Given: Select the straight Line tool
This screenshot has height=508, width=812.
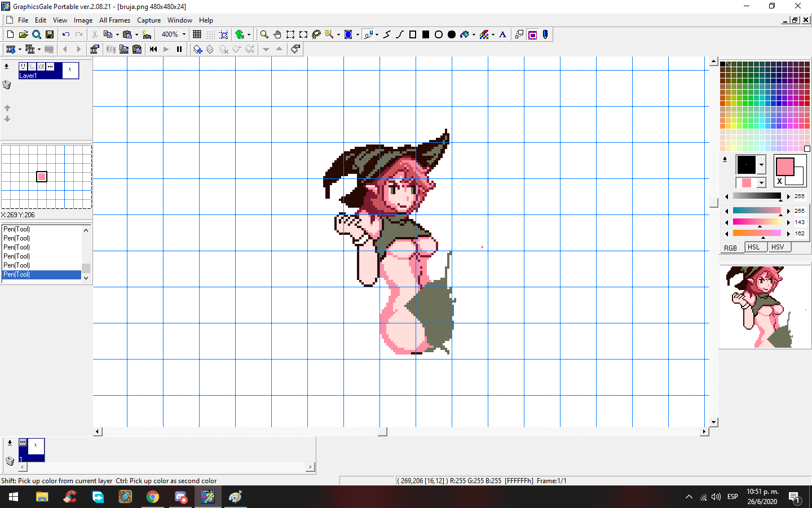Looking at the screenshot, I should pyautogui.click(x=387, y=34).
